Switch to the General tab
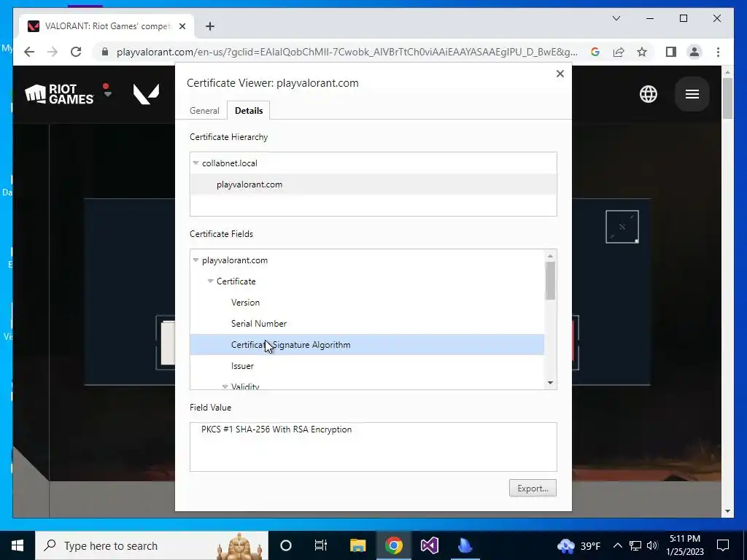Image resolution: width=747 pixels, height=560 pixels. pyautogui.click(x=204, y=111)
